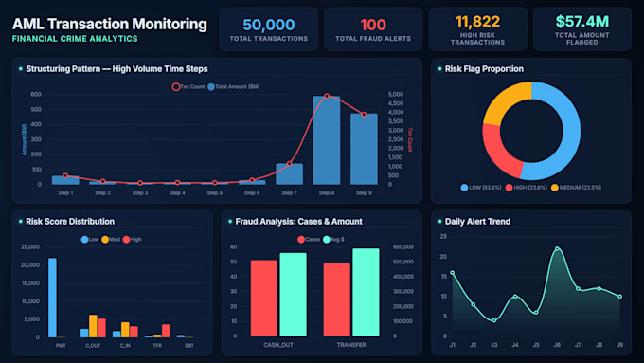Viewport: 644px width, 363px height.
Task: Toggle the High series in Risk Score legend
Action: point(132,239)
